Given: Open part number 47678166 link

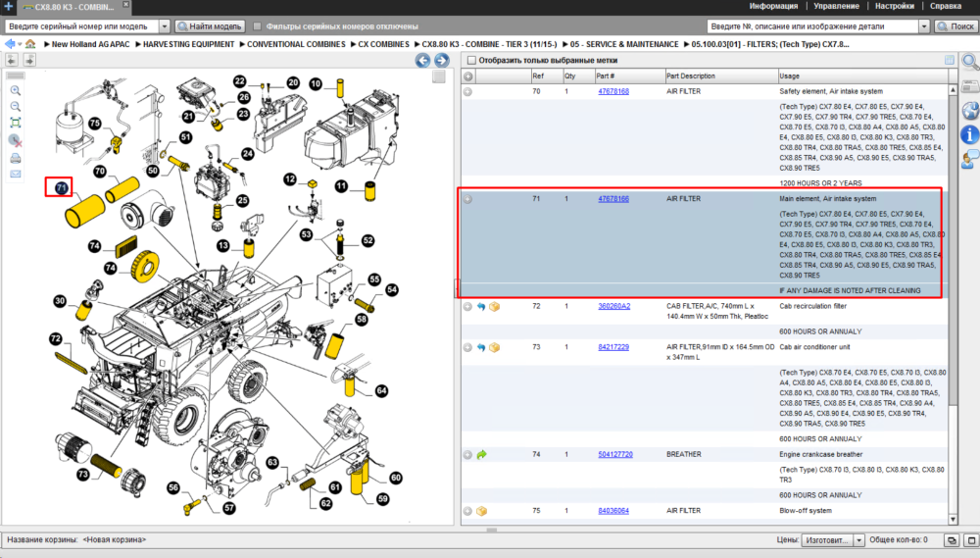Looking at the screenshot, I should pyautogui.click(x=613, y=199).
